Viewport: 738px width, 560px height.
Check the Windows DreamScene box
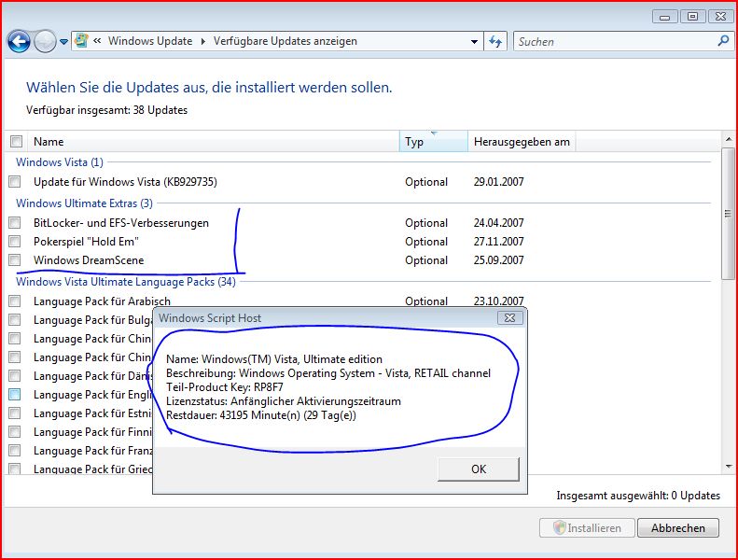(x=15, y=260)
